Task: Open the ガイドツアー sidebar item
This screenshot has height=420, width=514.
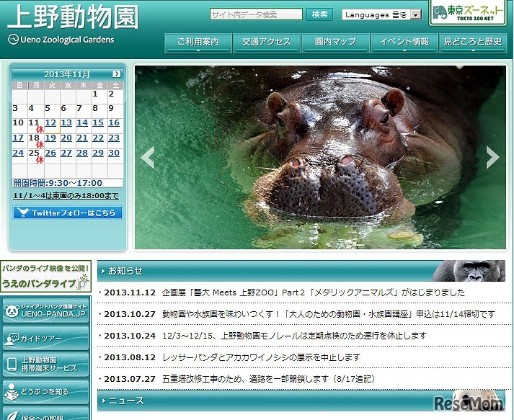Action: click(45, 338)
